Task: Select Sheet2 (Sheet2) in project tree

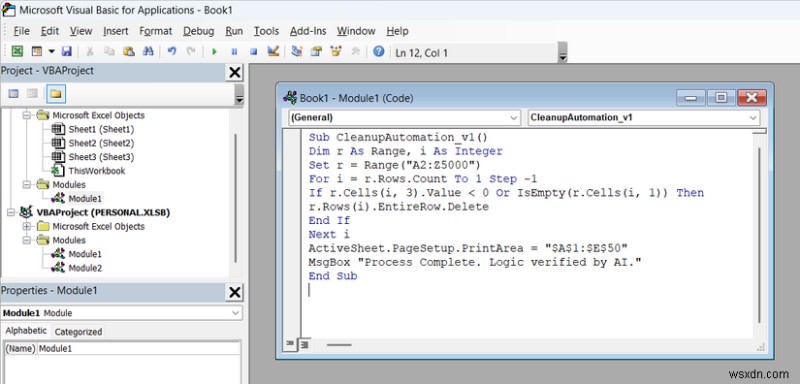Action: (101, 143)
